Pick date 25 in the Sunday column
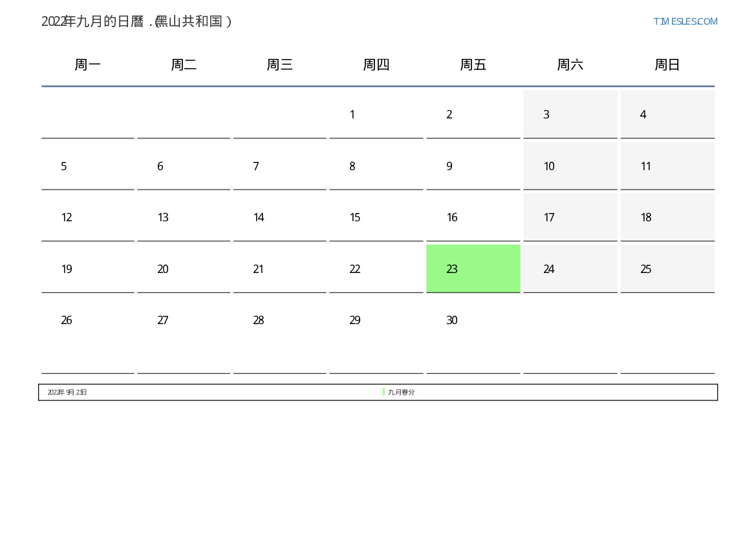The width and height of the screenshot is (756, 535). click(x=645, y=269)
